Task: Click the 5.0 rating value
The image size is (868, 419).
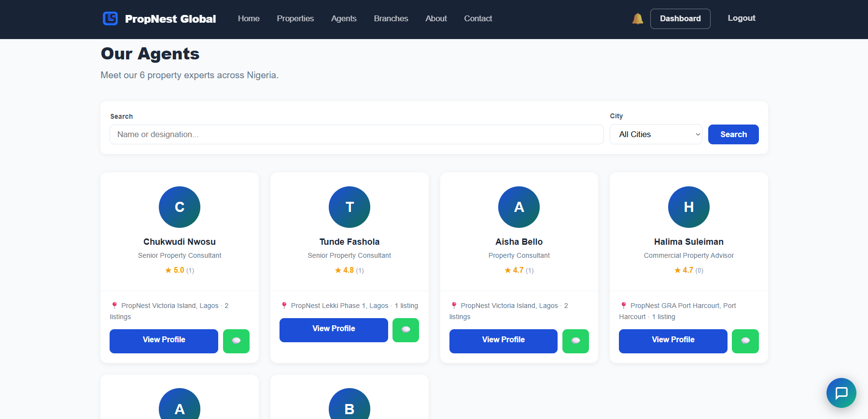Action: [x=179, y=270]
